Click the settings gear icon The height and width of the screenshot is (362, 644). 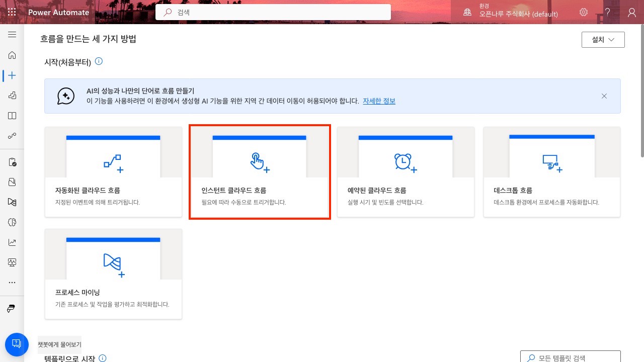584,12
